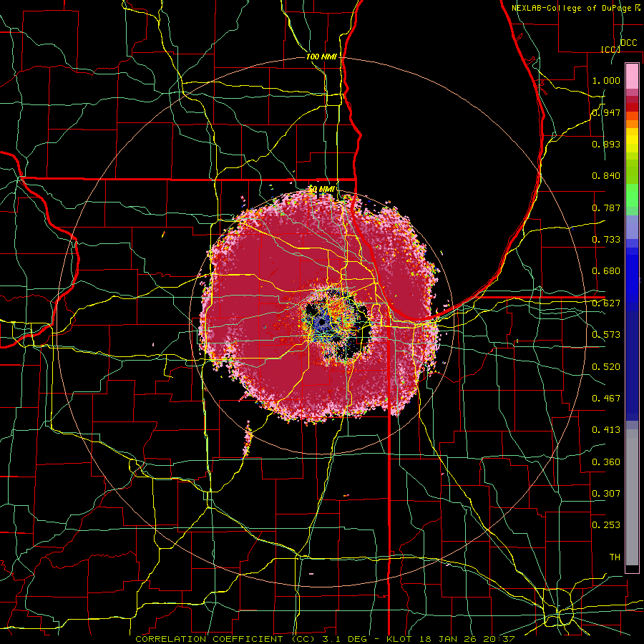Click the TH threshold label on legend

tap(615, 557)
